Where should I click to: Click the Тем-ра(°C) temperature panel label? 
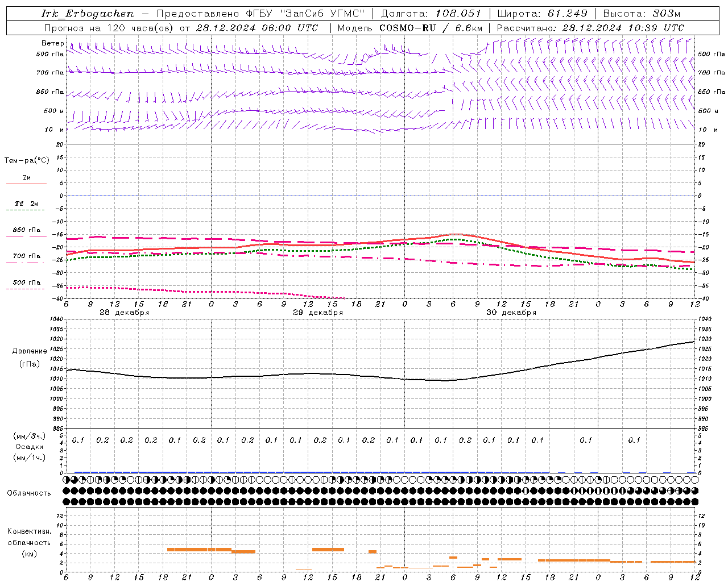coord(27,161)
